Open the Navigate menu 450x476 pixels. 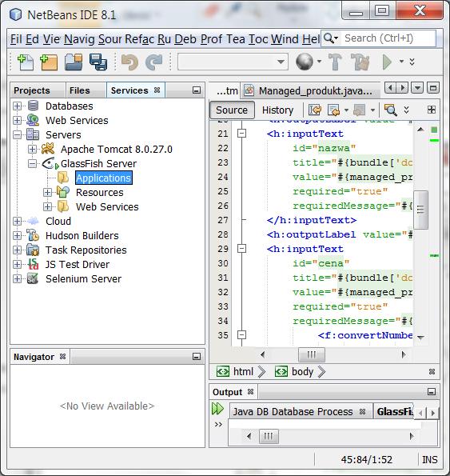(x=79, y=39)
